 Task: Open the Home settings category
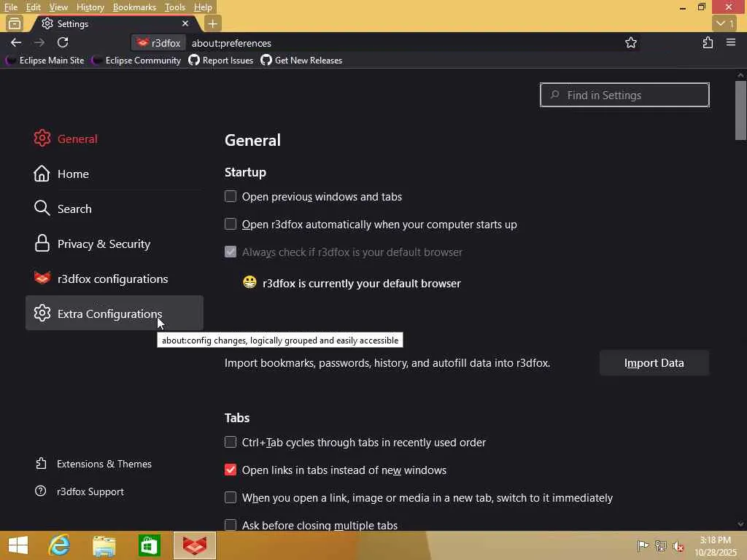(115, 174)
